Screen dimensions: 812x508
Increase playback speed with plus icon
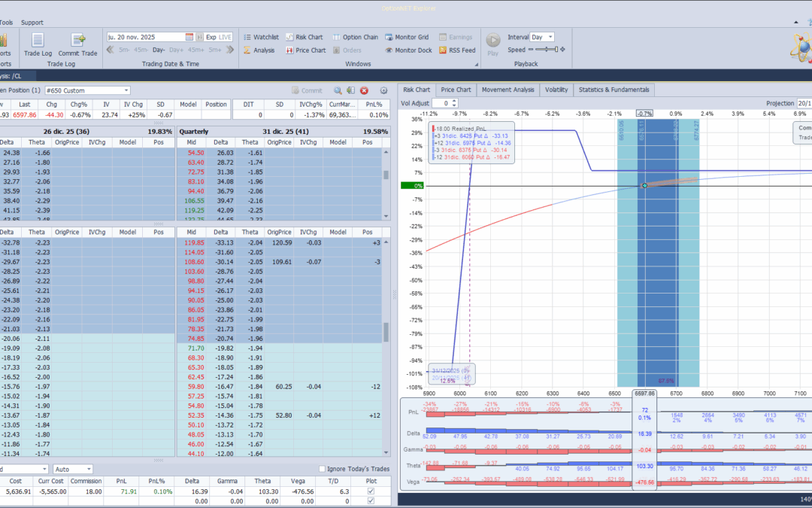pos(562,50)
